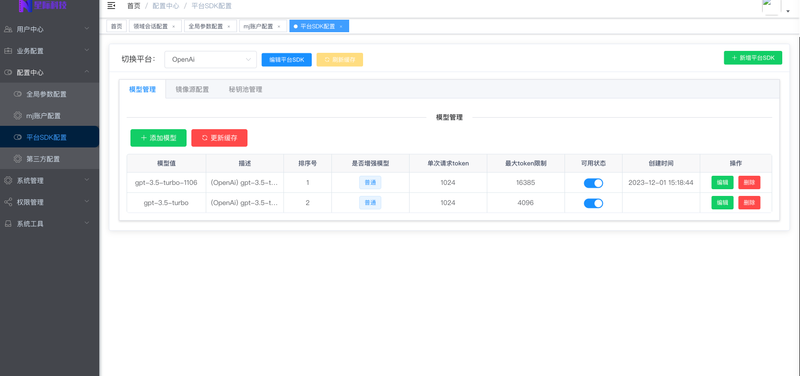The width and height of the screenshot is (800, 376).
Task: Edit the second-row gpt-3.5-turbo model
Action: click(x=722, y=203)
